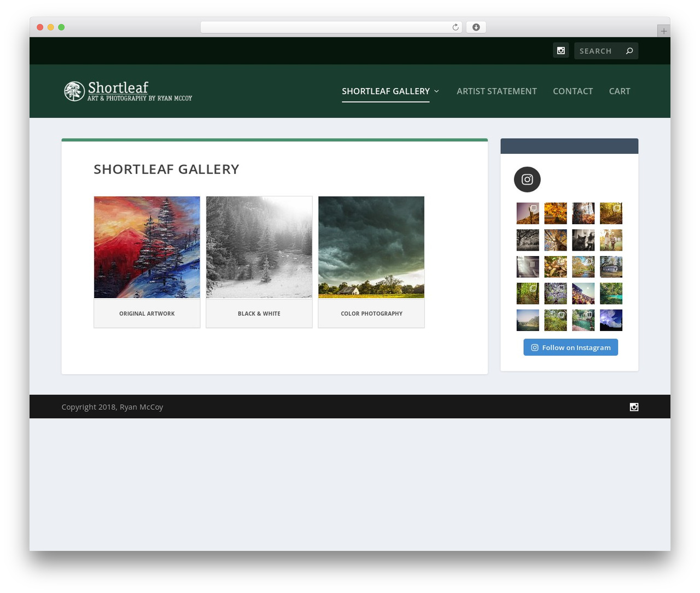
Task: Open the blue cabin Instagram thumbnail
Action: pyautogui.click(x=611, y=267)
